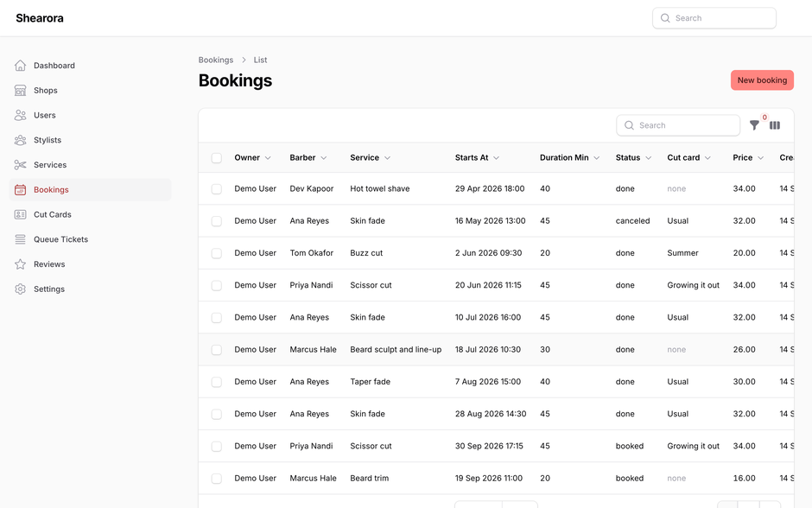The width and height of the screenshot is (812, 508).
Task: Open Stylists in the sidebar
Action: pyautogui.click(x=90, y=140)
